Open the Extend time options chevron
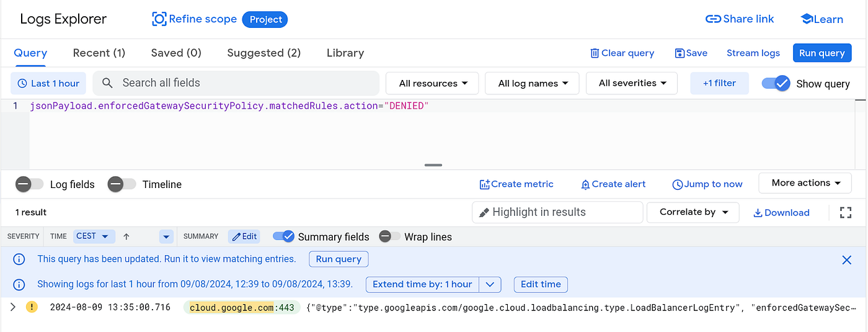868x332 pixels. 490,284
